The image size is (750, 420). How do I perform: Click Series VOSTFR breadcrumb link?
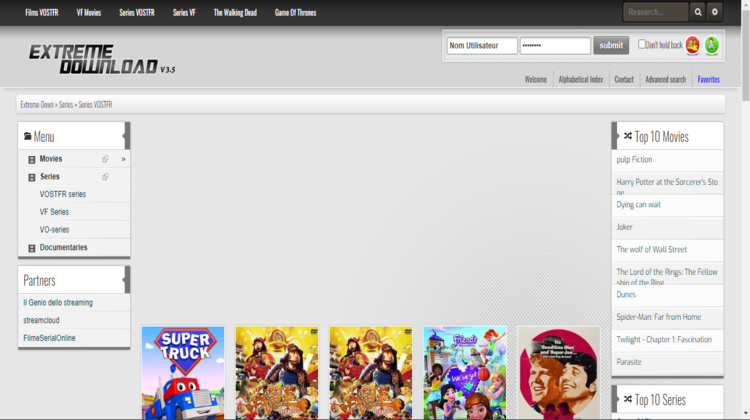coord(95,104)
